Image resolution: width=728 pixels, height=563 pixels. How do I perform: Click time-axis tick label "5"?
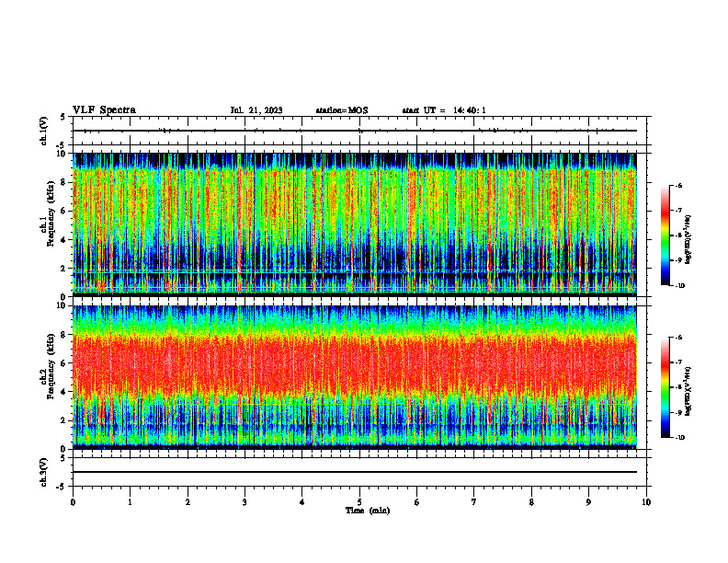pyautogui.click(x=359, y=502)
